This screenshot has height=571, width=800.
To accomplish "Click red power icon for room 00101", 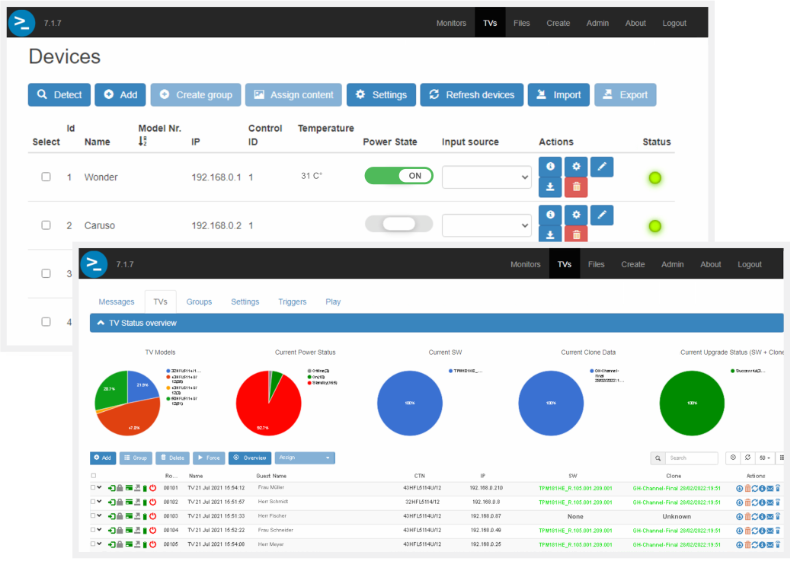I will (153, 488).
